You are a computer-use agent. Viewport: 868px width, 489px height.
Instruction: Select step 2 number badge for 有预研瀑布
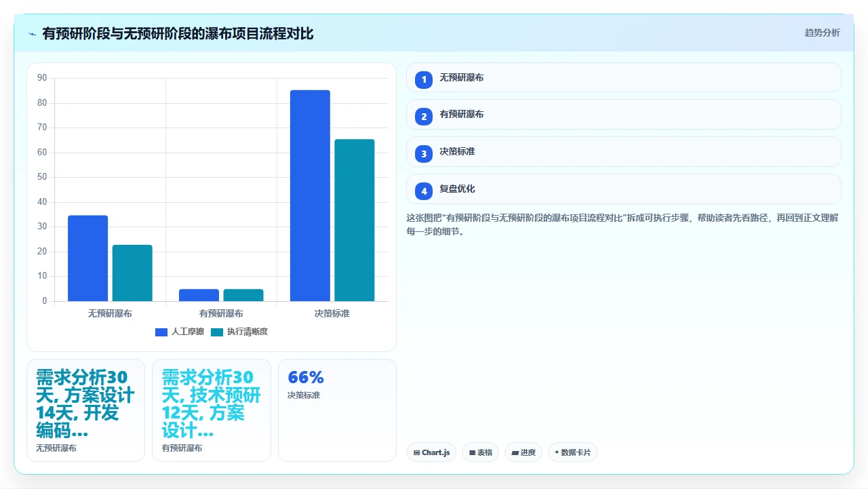424,117
